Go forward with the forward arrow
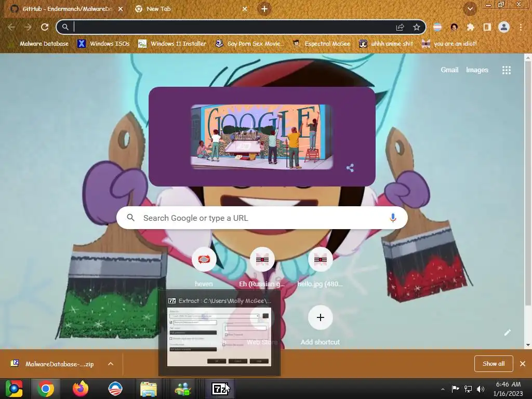The image size is (532, 399). point(28,27)
